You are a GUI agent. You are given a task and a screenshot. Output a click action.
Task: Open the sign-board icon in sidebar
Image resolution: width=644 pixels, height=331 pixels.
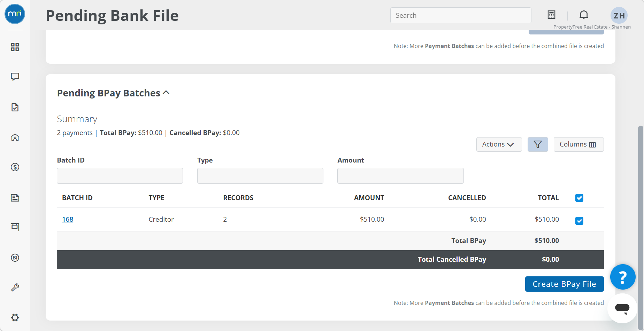[15, 227]
